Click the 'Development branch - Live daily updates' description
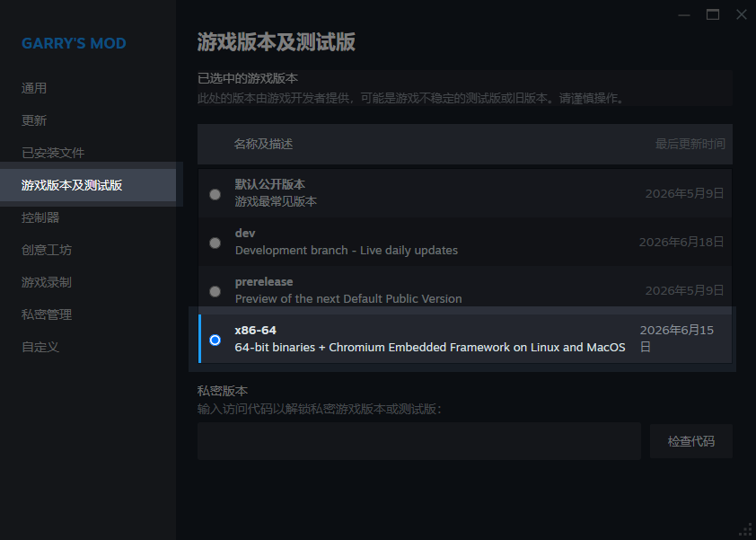The width and height of the screenshot is (756, 540). click(347, 251)
